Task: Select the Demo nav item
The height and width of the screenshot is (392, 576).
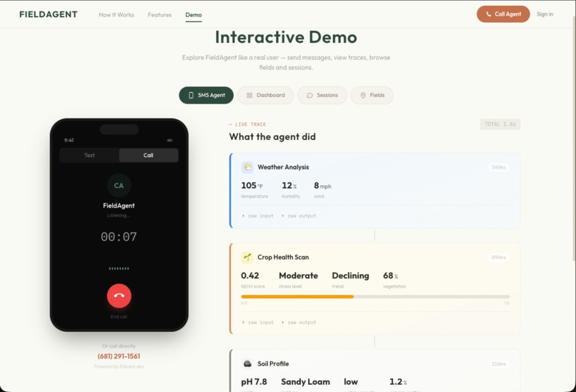Action: (194, 15)
